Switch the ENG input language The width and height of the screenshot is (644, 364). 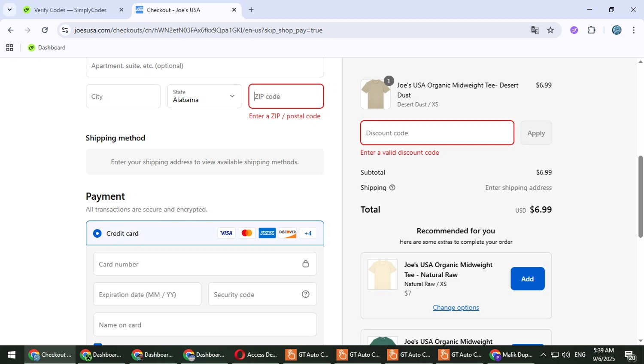580,355
